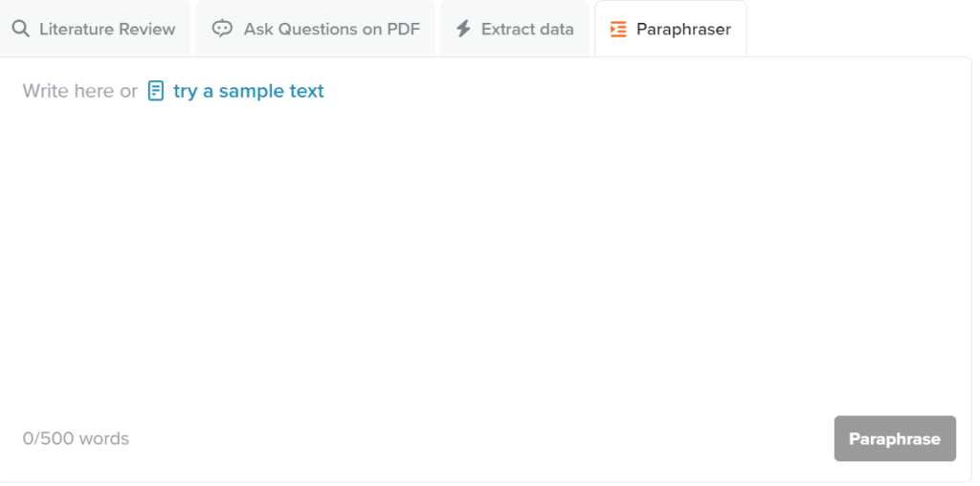Click the orange Paraphraser tab icon

[x=618, y=29]
